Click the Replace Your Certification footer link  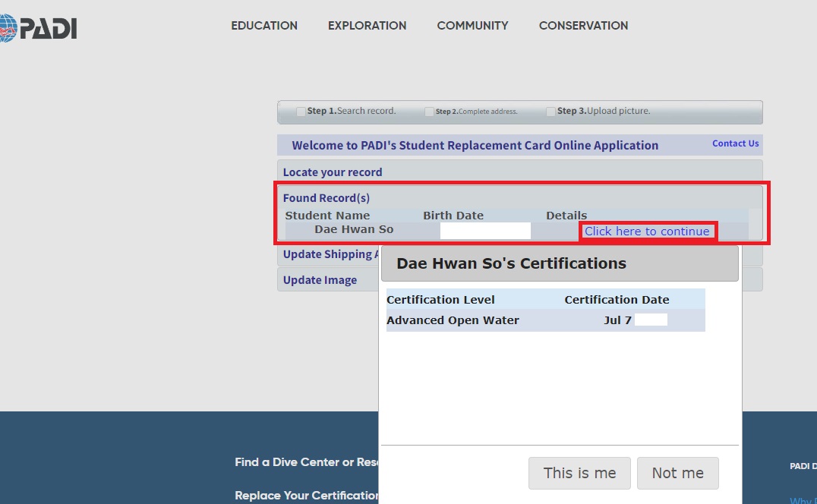pos(307,495)
